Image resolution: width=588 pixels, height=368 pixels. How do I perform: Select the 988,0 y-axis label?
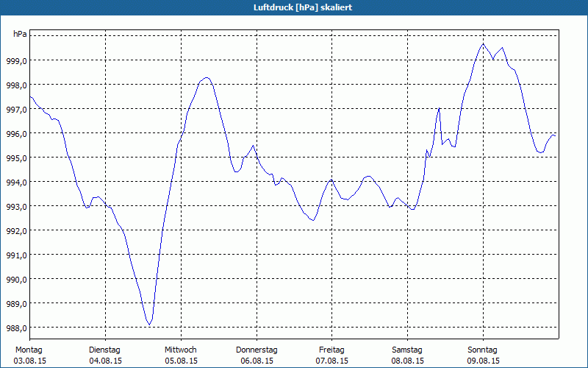coord(16,328)
